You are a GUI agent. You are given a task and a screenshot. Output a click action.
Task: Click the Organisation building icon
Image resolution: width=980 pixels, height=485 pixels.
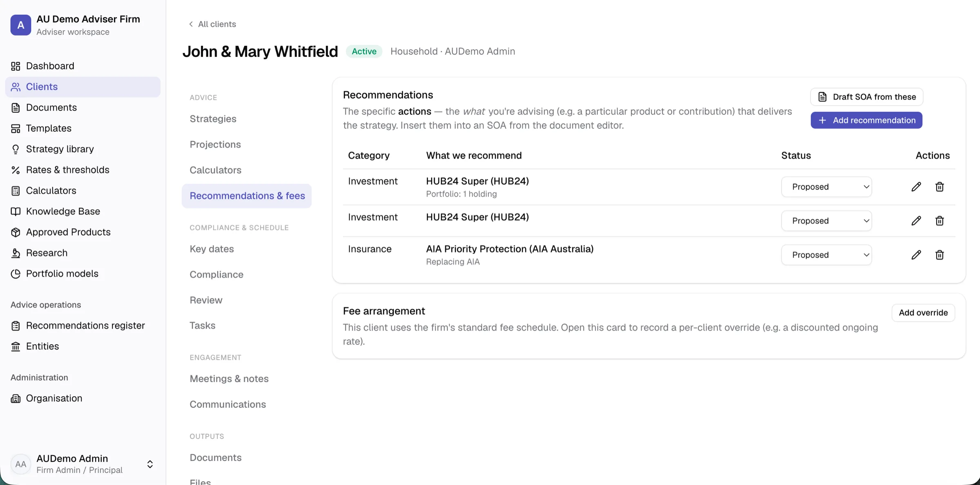16,398
